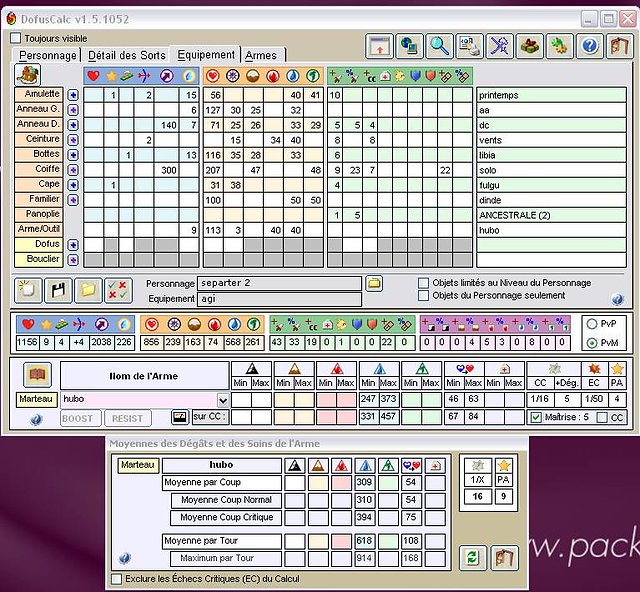Image resolution: width=640 pixels, height=592 pixels.
Task: Toggle Exclure les Échecs Critiques checkbox
Action: (117, 578)
